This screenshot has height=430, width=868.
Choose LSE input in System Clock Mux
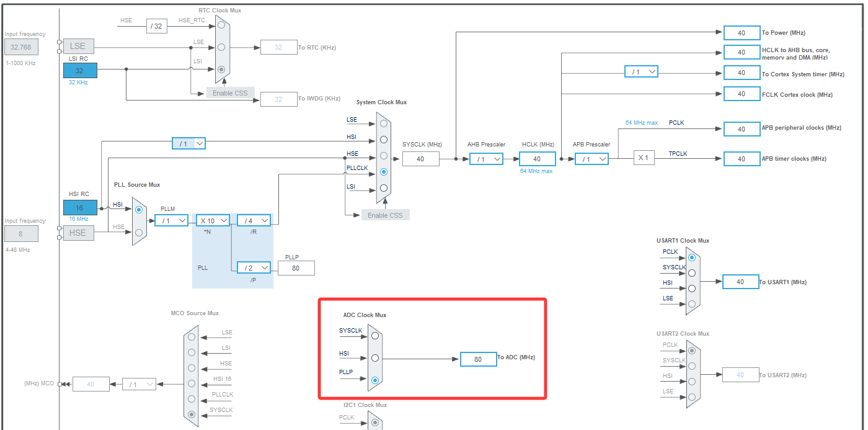383,123
